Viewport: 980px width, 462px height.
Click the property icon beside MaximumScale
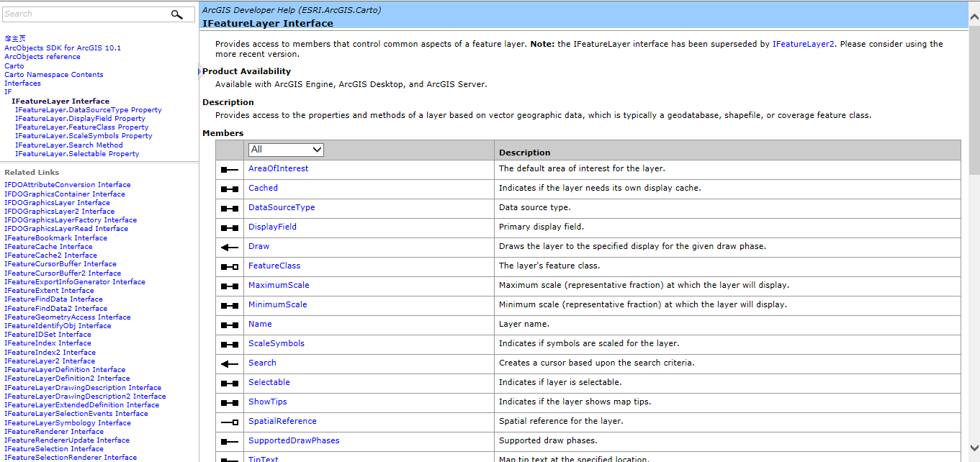click(x=228, y=285)
